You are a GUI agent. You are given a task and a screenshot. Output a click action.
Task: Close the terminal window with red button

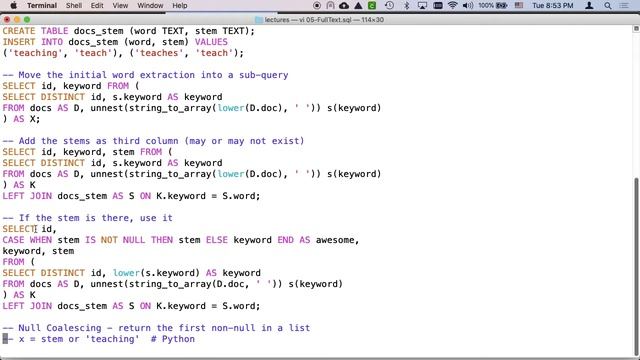pyautogui.click(x=7, y=20)
